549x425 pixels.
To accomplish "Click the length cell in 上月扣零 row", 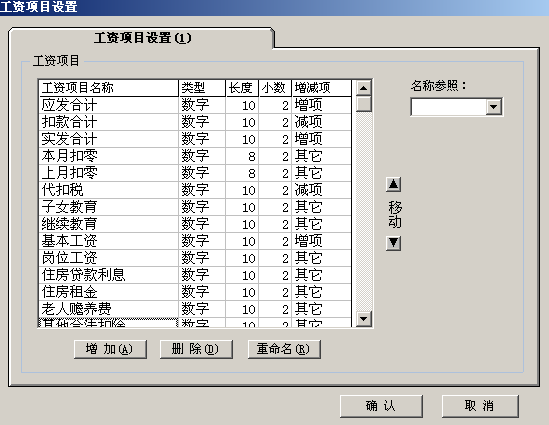I will coord(242,173).
